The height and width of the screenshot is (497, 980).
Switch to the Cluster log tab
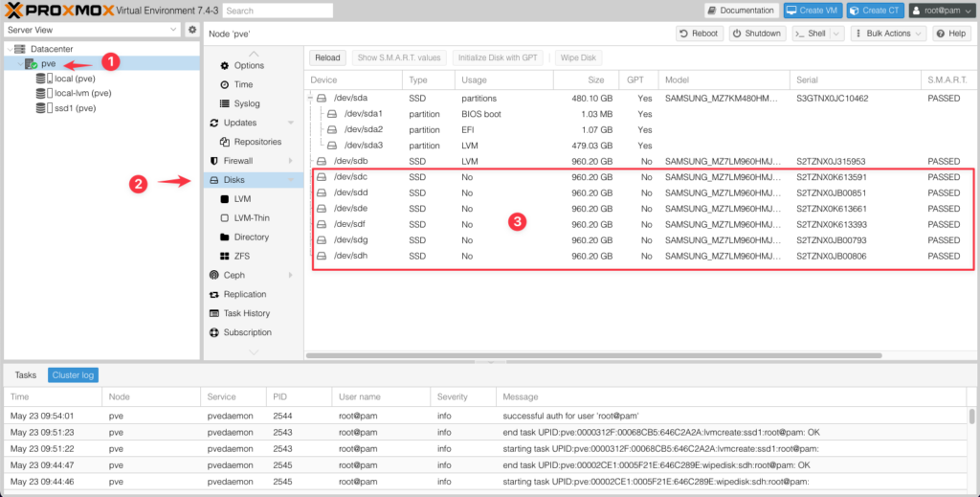tap(73, 375)
